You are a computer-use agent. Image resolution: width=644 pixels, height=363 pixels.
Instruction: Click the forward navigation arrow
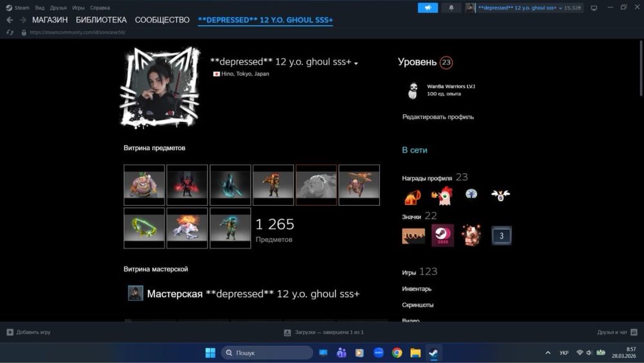(x=23, y=20)
